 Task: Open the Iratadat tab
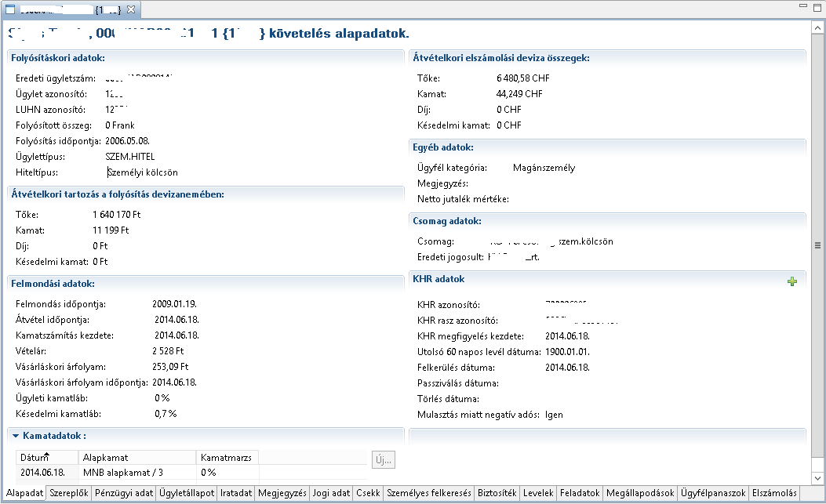[236, 493]
